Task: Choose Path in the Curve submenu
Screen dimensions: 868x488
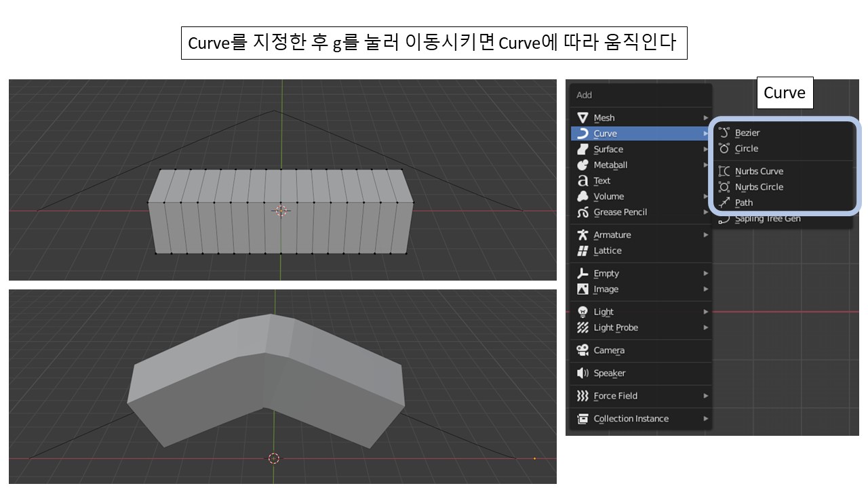Action: 744,203
